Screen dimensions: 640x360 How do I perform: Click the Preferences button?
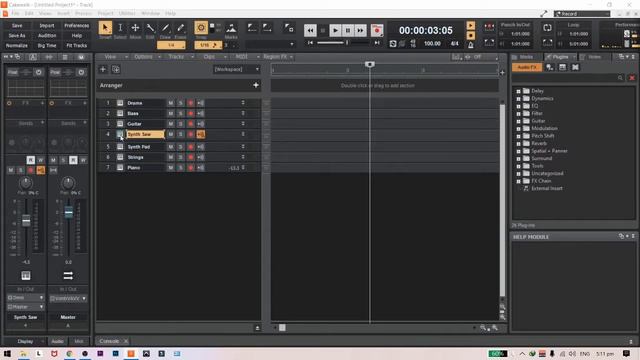pyautogui.click(x=77, y=25)
